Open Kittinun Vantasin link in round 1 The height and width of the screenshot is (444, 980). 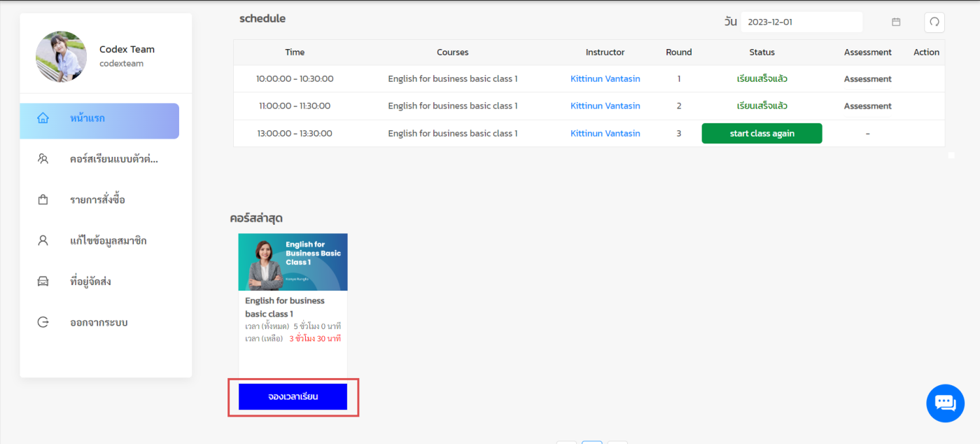tap(605, 79)
